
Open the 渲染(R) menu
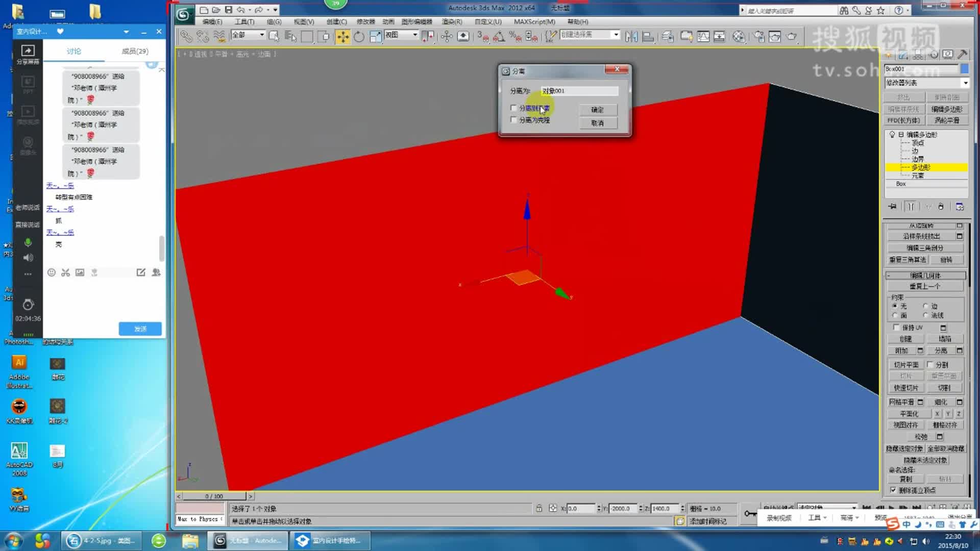coord(451,22)
